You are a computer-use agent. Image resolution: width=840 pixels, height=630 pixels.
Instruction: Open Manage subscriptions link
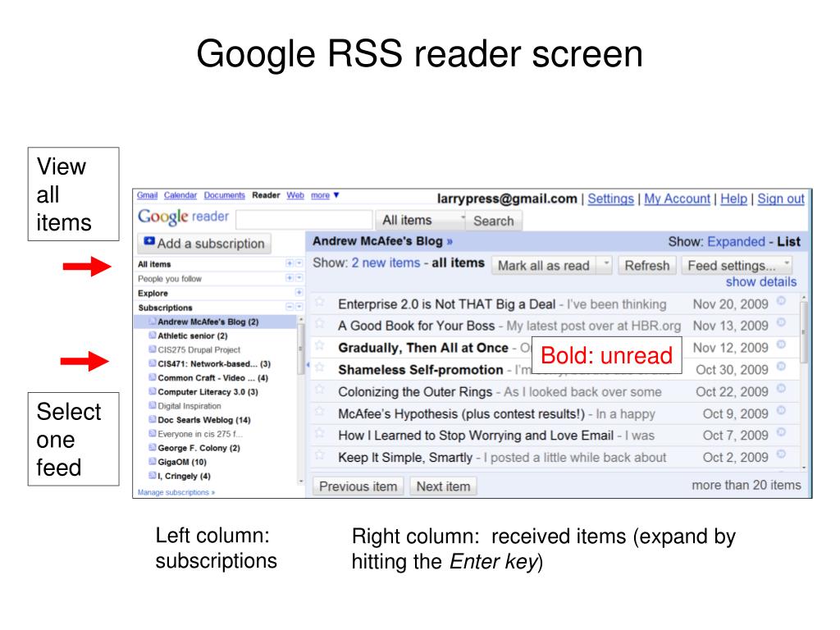click(176, 492)
